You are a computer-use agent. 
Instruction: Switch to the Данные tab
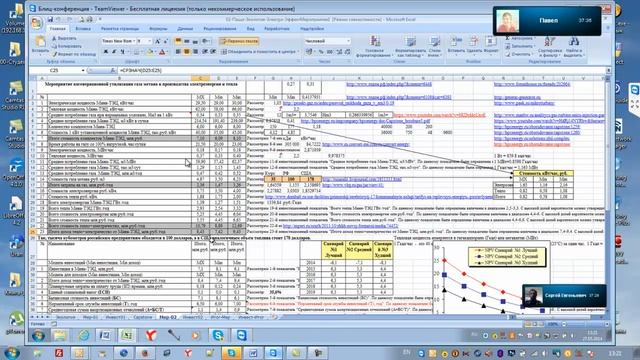(x=185, y=29)
